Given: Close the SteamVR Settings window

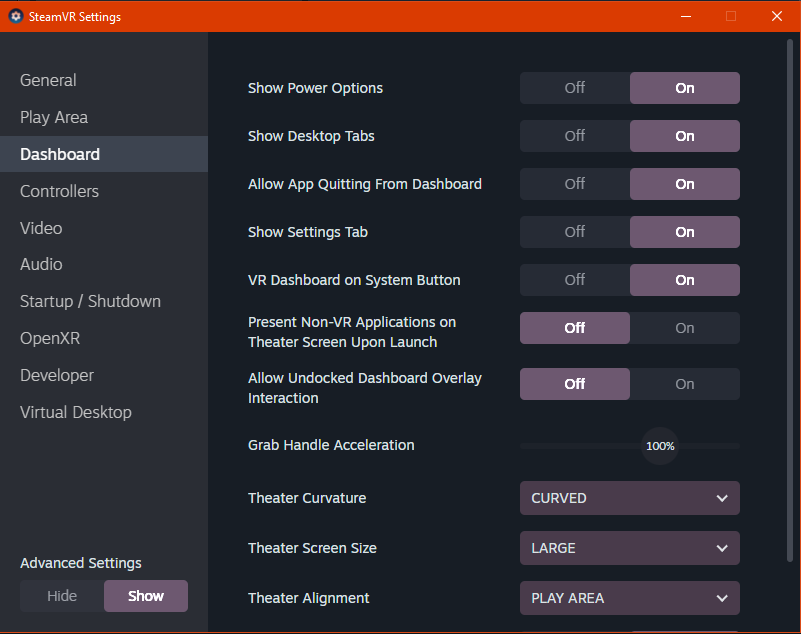Looking at the screenshot, I should coord(777,16).
